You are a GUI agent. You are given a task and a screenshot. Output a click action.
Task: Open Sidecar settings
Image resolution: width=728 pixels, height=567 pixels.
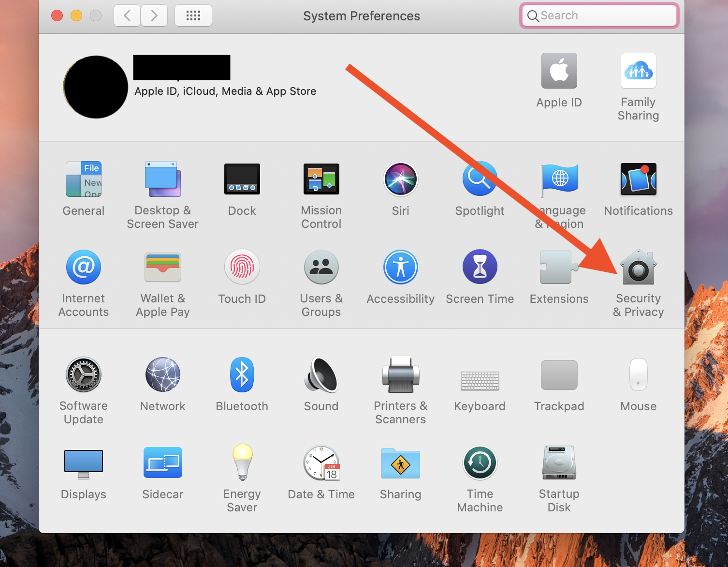point(163,463)
